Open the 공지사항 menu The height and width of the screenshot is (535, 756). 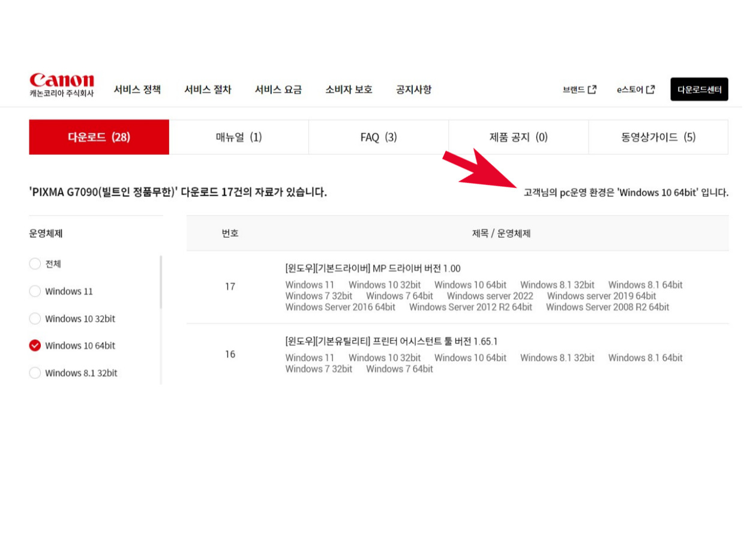click(413, 89)
